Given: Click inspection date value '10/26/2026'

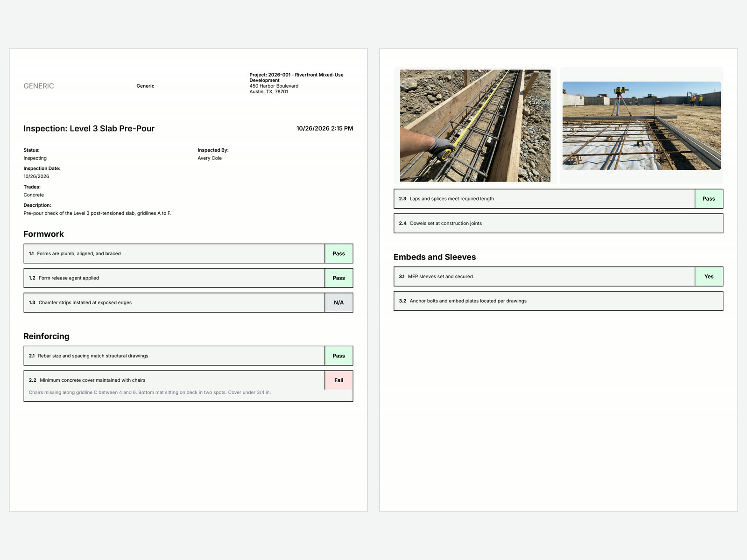Looking at the screenshot, I should (x=36, y=176).
